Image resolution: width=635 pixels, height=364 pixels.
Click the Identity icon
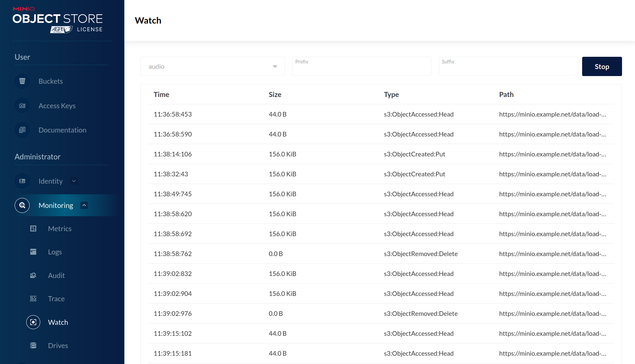[22, 181]
